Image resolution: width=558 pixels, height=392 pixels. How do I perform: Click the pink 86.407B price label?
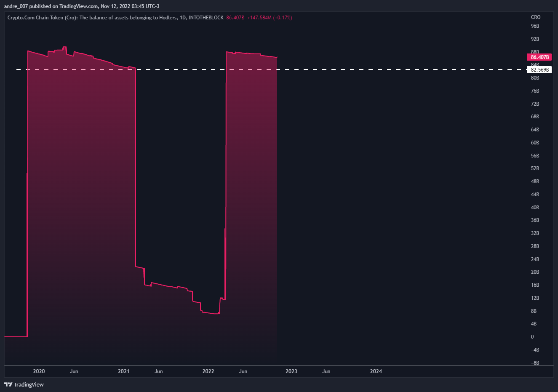pos(539,57)
